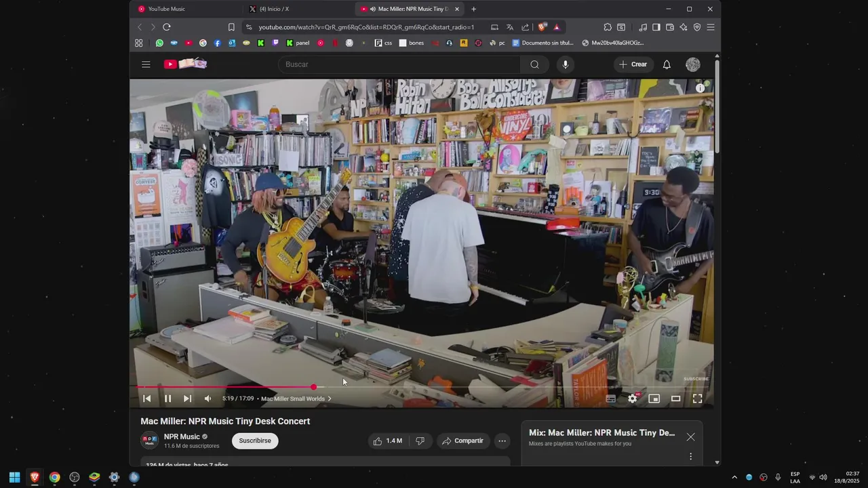Open the Windows Start menu
The width and height of the screenshot is (868, 488).
click(x=14, y=477)
